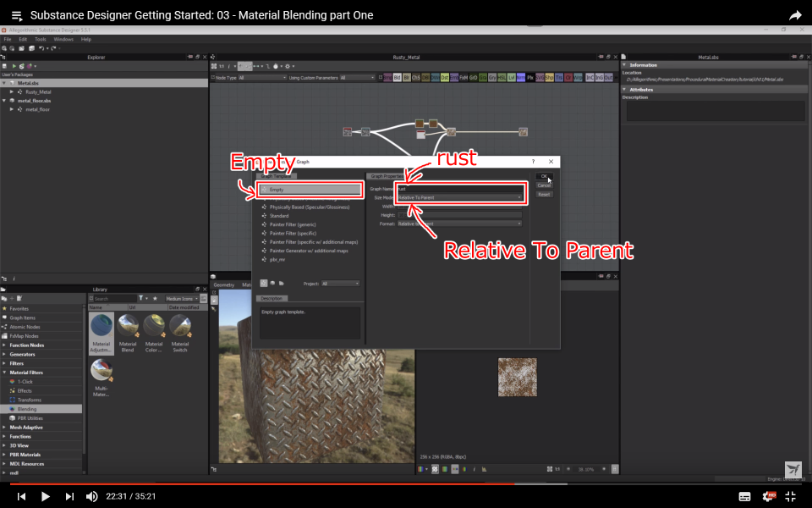Select the Standard graph template
The width and height of the screenshot is (812, 508).
278,216
